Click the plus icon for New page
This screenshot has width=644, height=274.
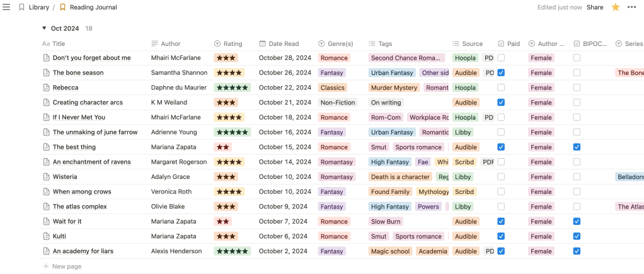[45, 266]
